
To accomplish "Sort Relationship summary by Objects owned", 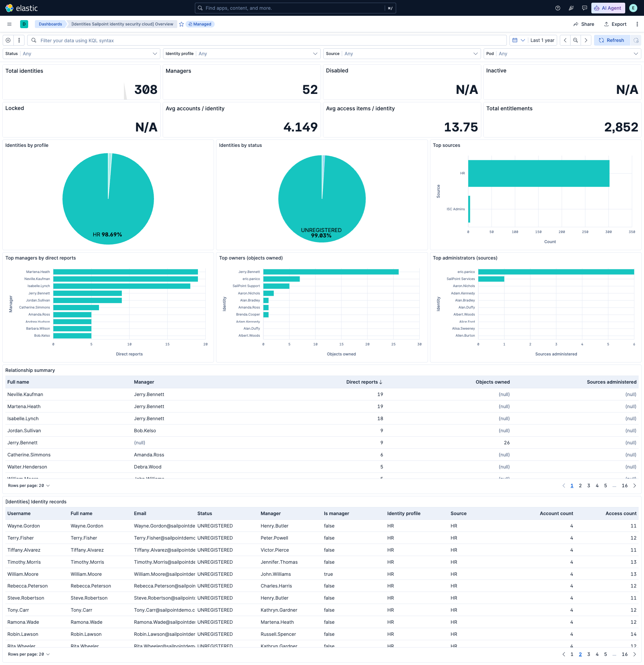I will click(493, 382).
